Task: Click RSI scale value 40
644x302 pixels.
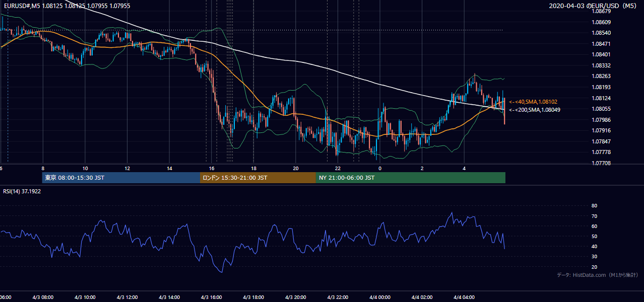Action: pos(594,247)
